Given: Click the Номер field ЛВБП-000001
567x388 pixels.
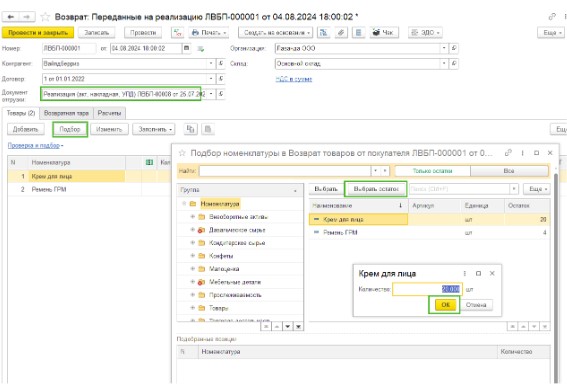Looking at the screenshot, I should tap(69, 48).
